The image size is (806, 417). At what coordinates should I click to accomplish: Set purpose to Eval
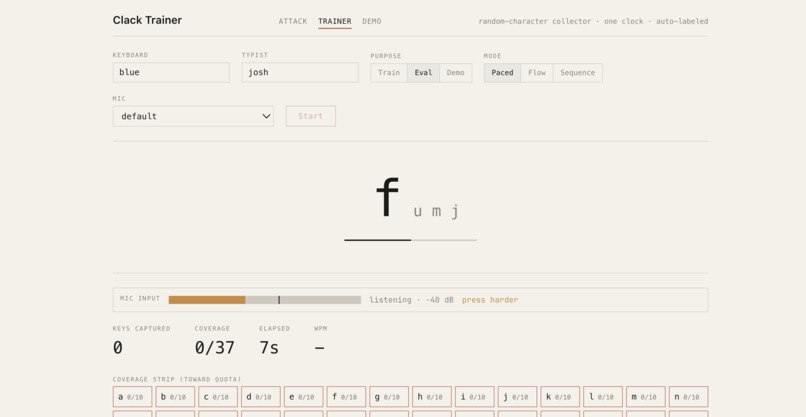(x=424, y=72)
